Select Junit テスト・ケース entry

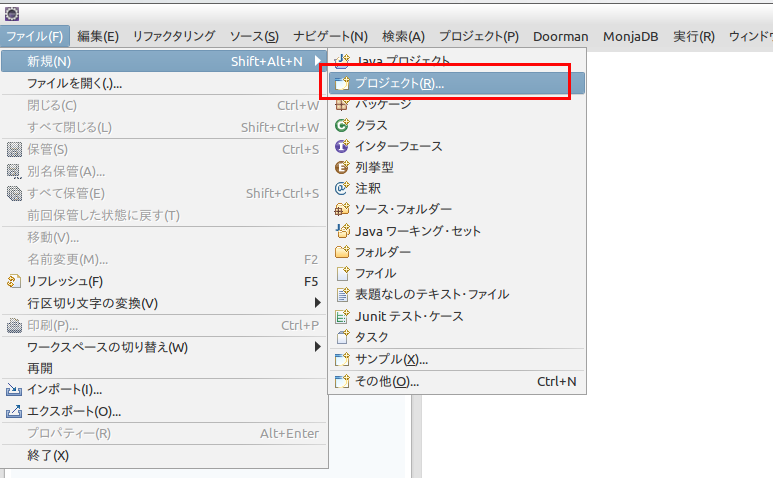(x=457, y=316)
